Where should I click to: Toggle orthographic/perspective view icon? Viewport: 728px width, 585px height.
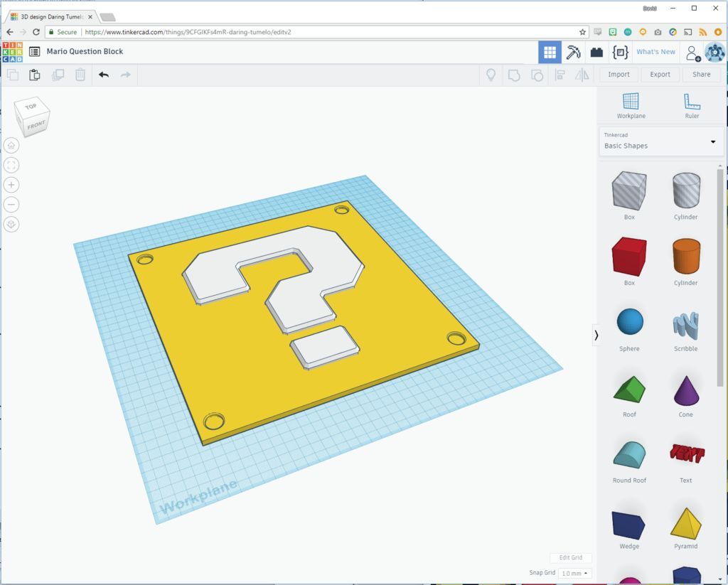(x=11, y=225)
